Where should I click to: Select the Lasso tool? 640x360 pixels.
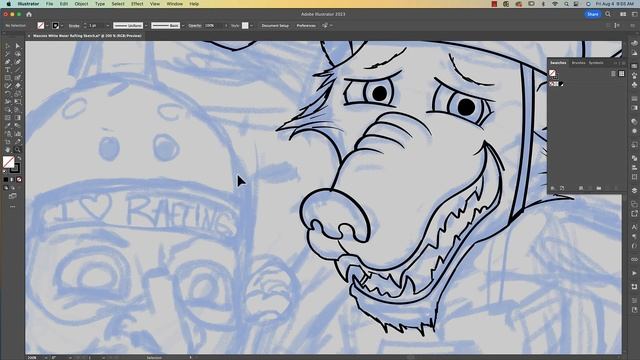pos(18,54)
